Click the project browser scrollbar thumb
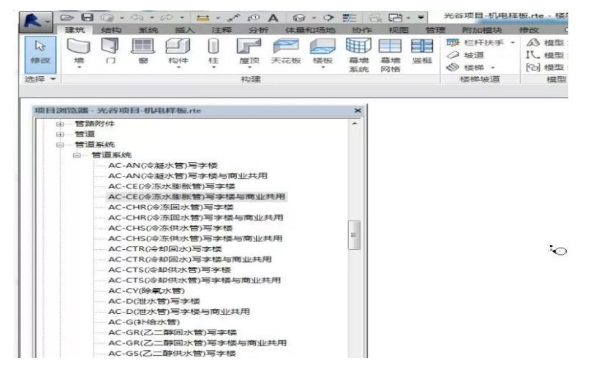Screen dimensions: 605x374 (354, 235)
